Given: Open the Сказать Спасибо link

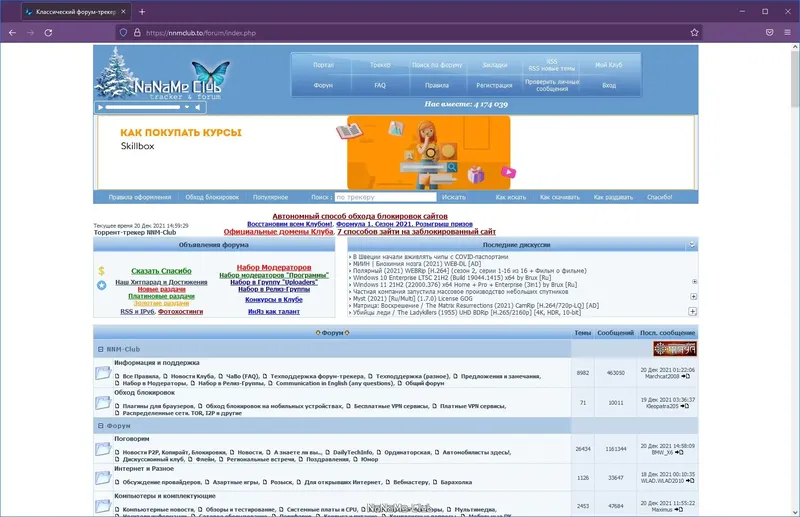Looking at the screenshot, I should point(161,271).
